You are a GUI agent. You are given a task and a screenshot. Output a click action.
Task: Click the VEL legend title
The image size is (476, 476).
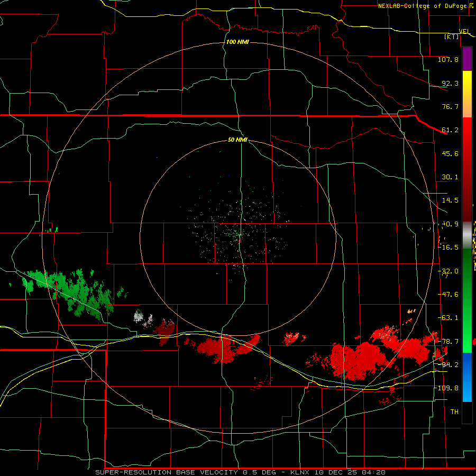[x=464, y=31]
